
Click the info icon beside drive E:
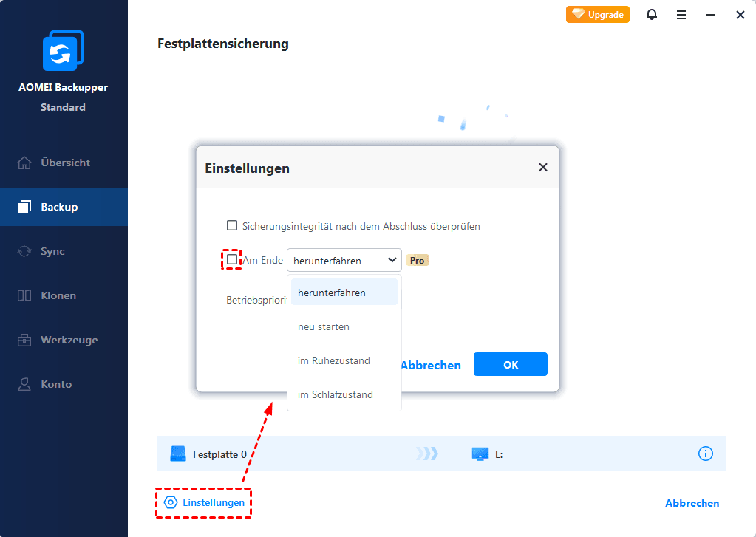click(x=705, y=454)
